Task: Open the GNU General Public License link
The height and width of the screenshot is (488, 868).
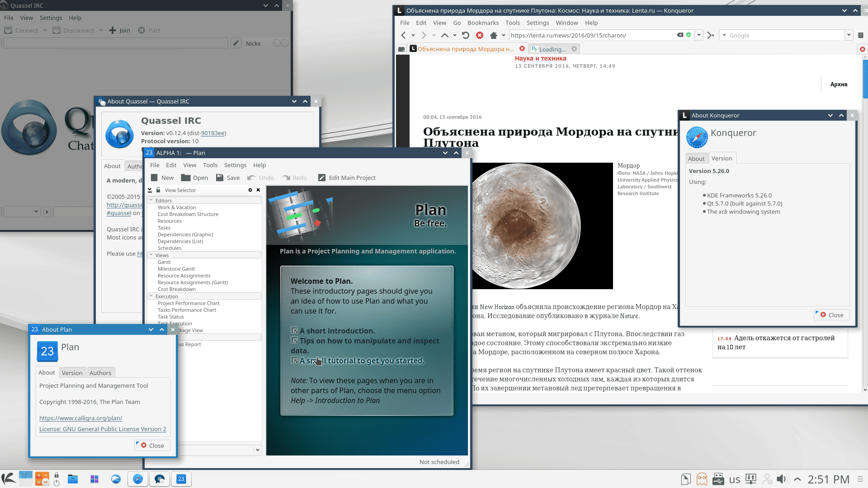Action: pos(103,429)
